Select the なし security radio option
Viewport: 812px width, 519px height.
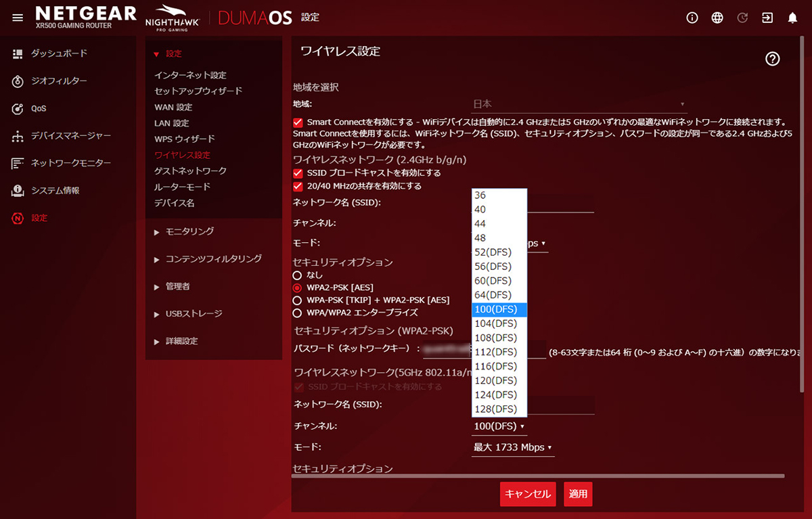(x=297, y=275)
